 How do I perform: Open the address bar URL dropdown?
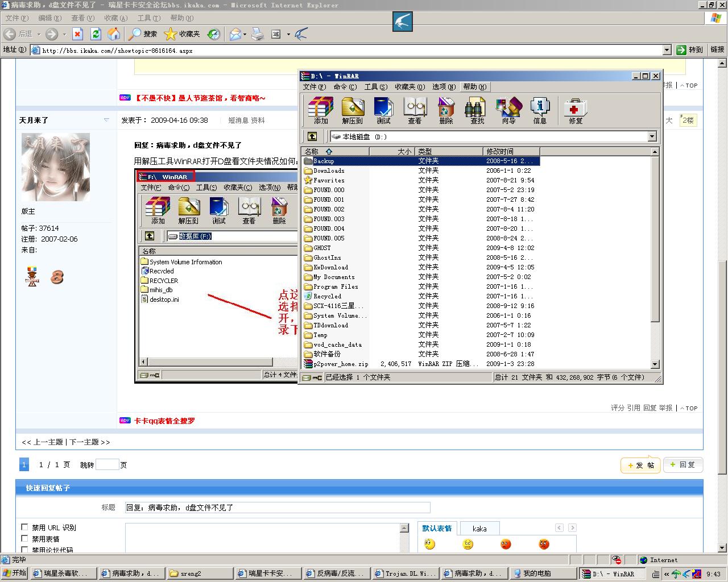coord(667,50)
